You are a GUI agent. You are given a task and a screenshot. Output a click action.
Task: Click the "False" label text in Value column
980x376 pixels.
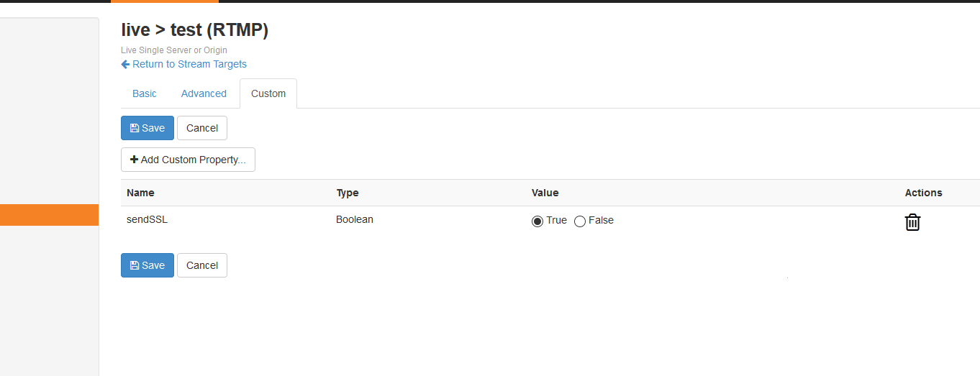[x=601, y=220]
